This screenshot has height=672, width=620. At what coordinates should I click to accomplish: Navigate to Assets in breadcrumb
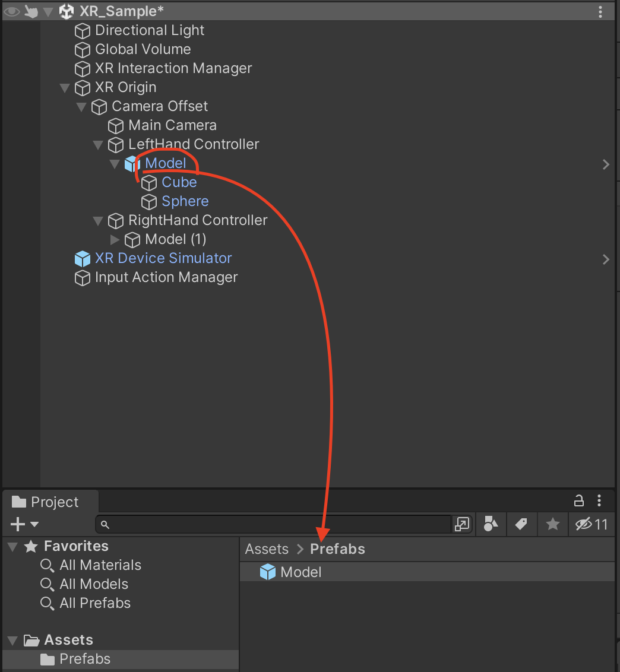click(267, 550)
